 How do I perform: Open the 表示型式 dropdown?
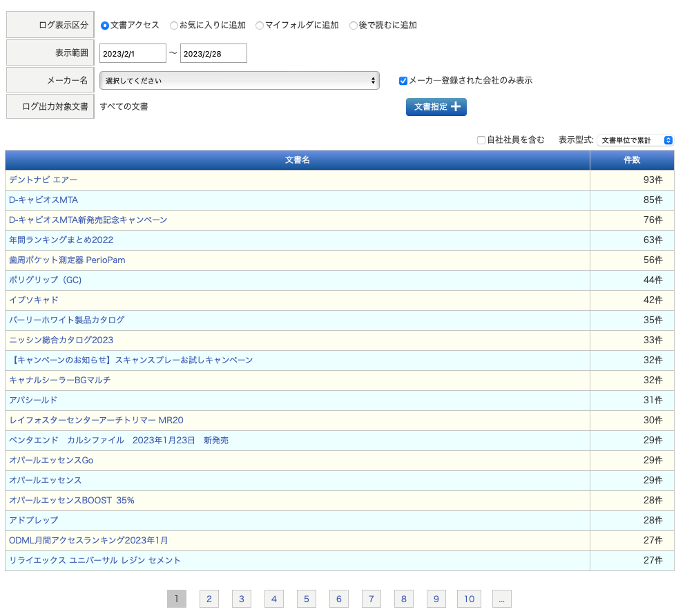[x=636, y=140]
